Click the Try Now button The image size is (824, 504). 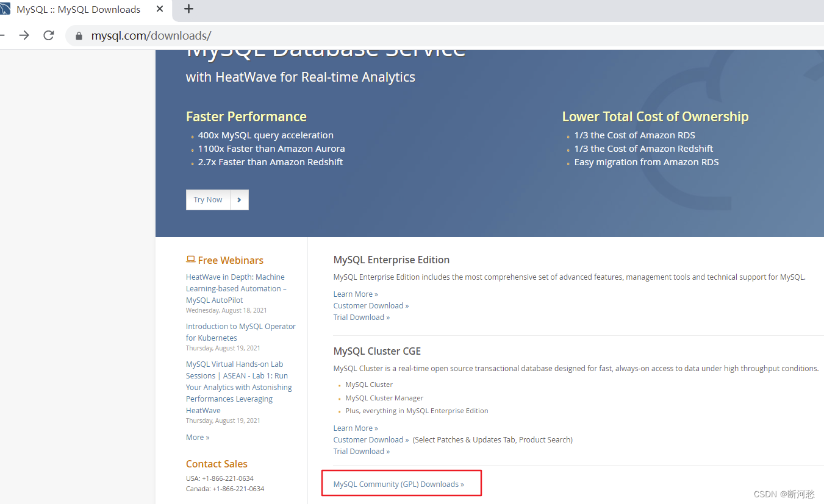pyautogui.click(x=207, y=199)
